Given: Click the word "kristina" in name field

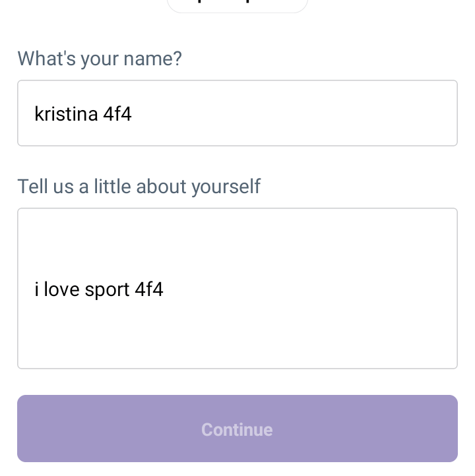Looking at the screenshot, I should click(66, 114).
